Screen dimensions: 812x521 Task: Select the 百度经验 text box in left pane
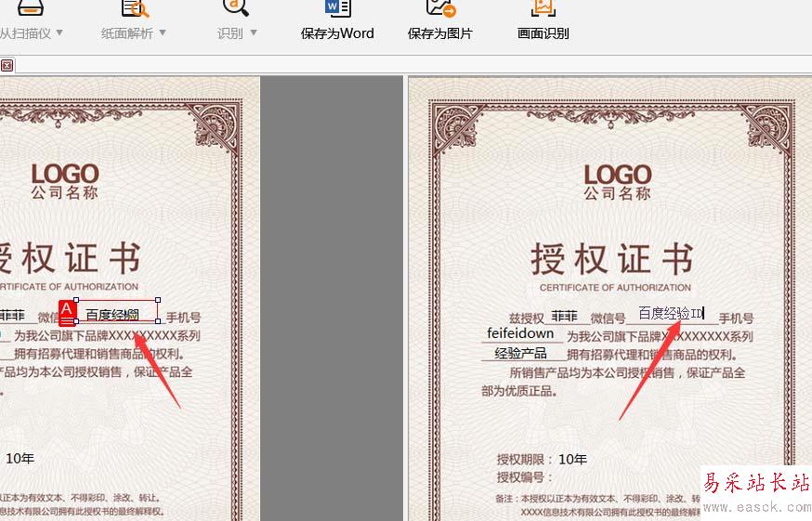click(x=117, y=311)
